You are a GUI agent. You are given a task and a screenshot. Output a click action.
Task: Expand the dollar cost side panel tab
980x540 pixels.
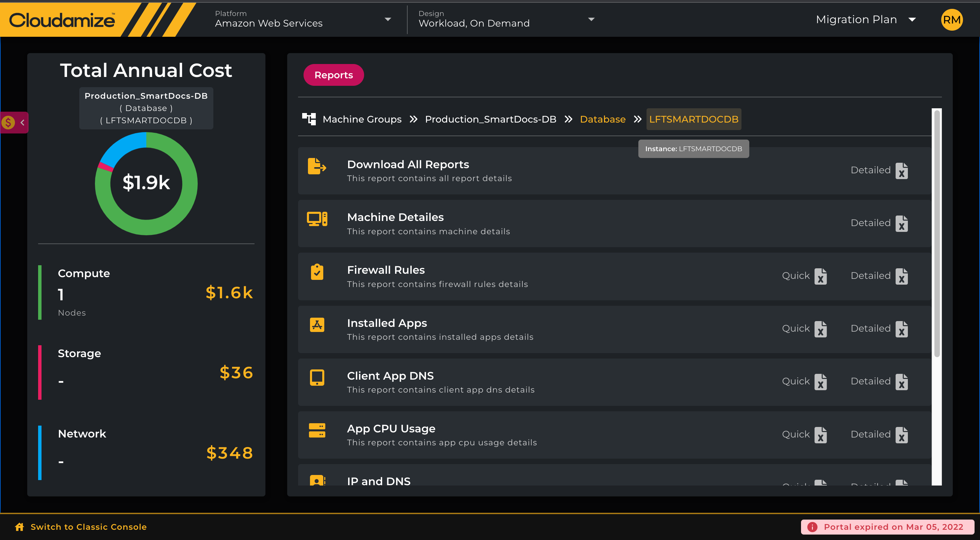14,122
